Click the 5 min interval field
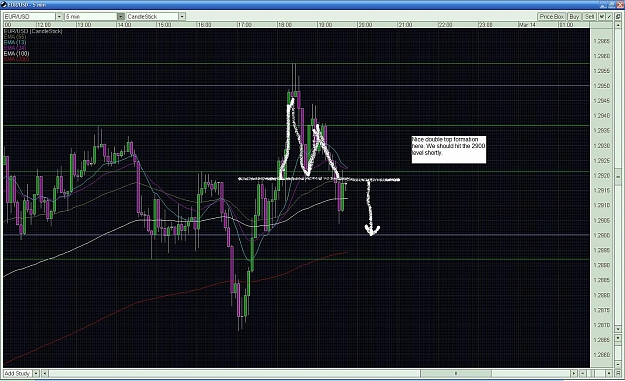This screenshot has width=625, height=381. click(x=91, y=16)
